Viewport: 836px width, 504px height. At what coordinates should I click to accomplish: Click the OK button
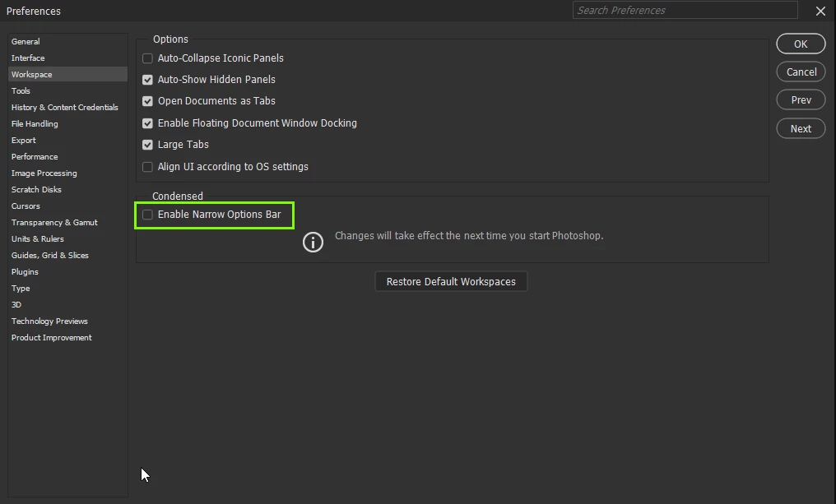(x=801, y=44)
